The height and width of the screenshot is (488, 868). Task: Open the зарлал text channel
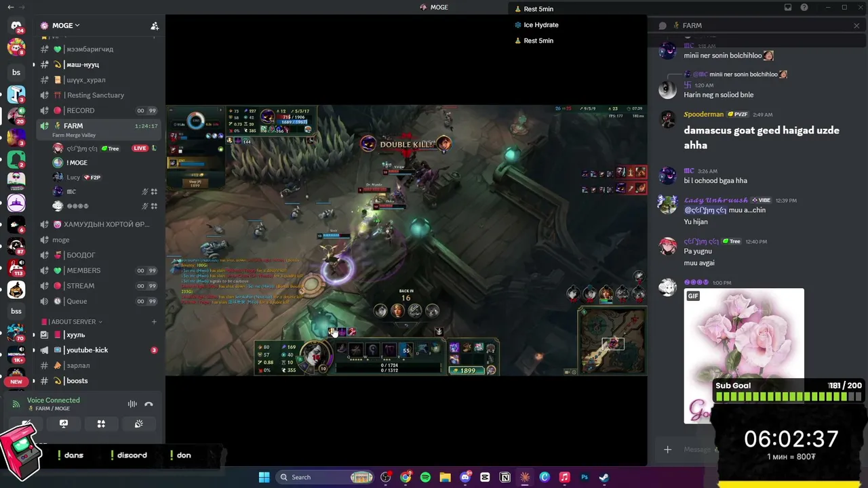tap(99, 365)
